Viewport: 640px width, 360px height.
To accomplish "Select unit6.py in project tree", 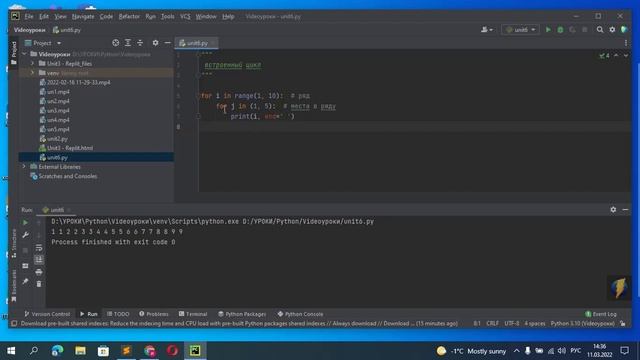I will (x=53, y=158).
